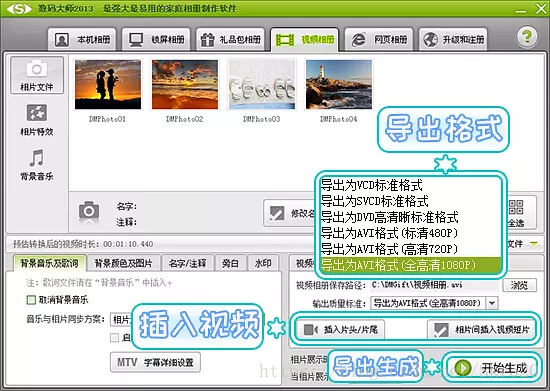The height and width of the screenshot is (391, 550).
Task: Switch to the 锁屏相册 tab
Action: [x=156, y=40]
